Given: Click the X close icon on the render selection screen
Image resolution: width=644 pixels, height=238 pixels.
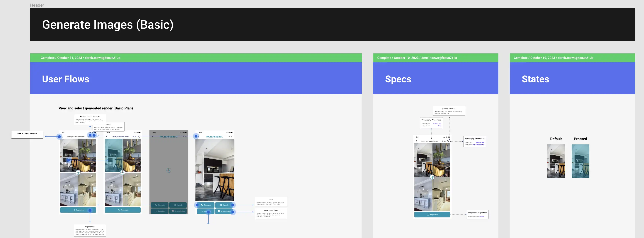Looking at the screenshot, I should [x=94, y=137].
